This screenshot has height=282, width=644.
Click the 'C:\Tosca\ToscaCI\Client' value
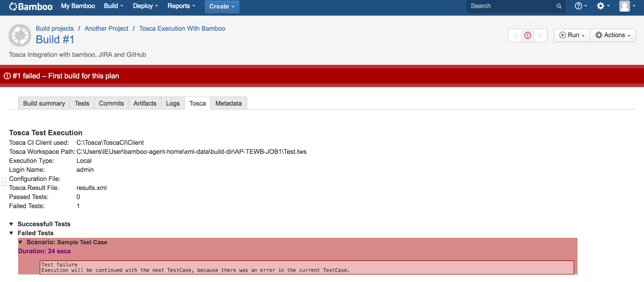tap(110, 143)
